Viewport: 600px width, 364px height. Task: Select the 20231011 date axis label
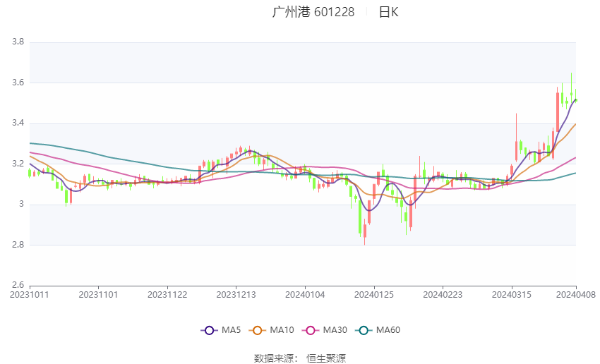30,295
